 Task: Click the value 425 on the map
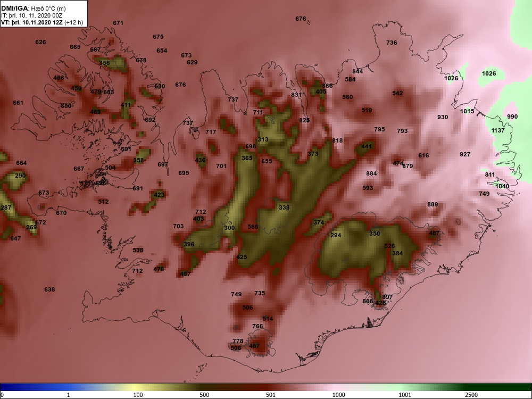pos(242,257)
